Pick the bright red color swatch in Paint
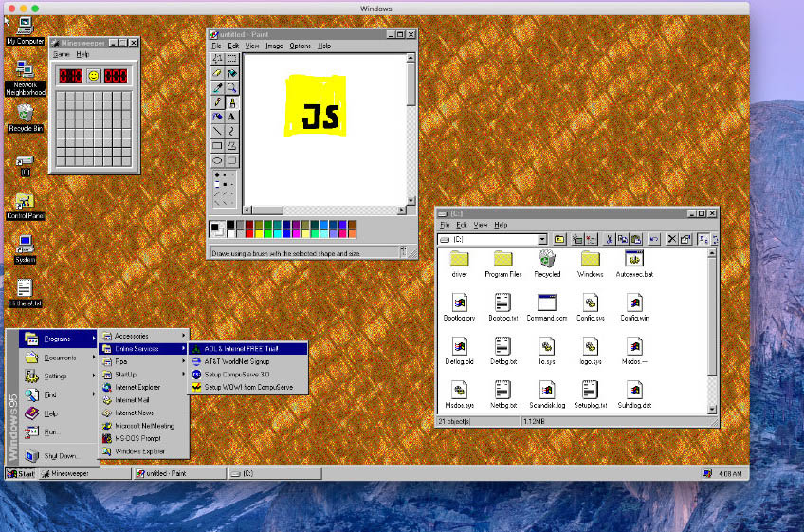Screen dimensions: 804x532 [x=249, y=234]
